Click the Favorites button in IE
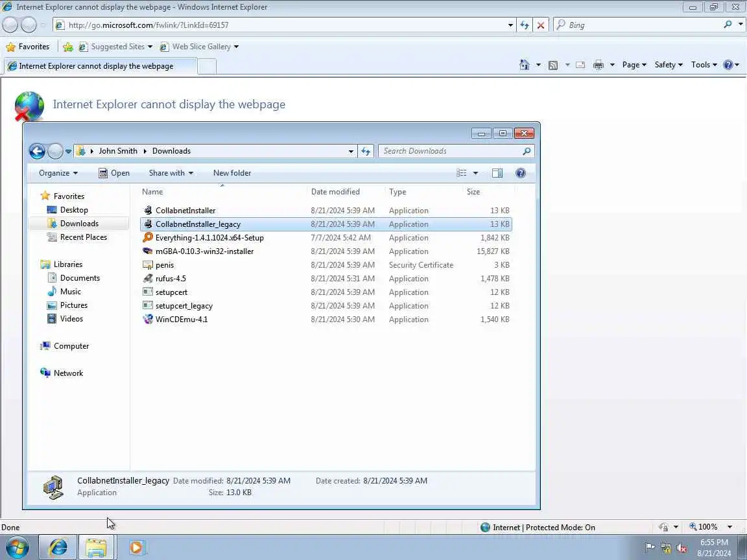 coord(28,47)
